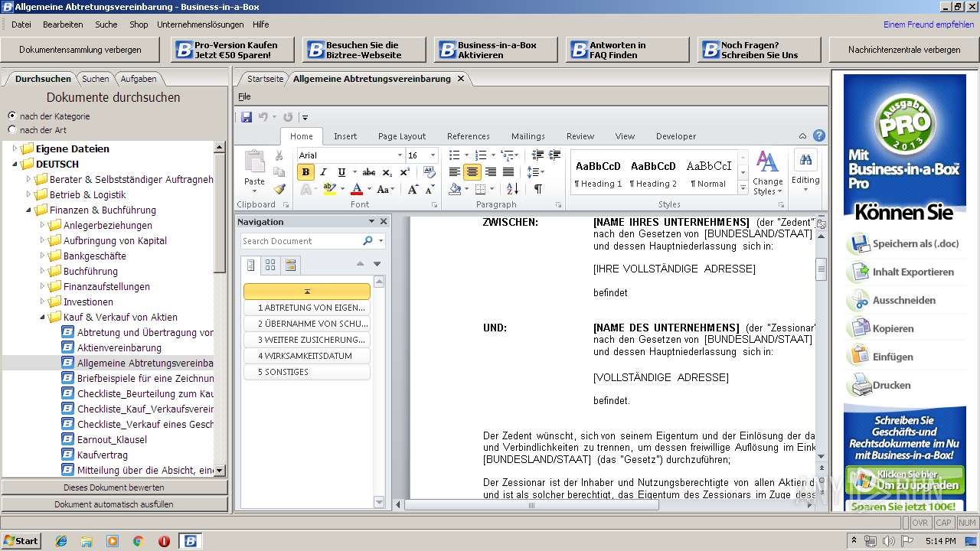
Task: Browse headings view in Navigation pane
Action: [x=250, y=266]
